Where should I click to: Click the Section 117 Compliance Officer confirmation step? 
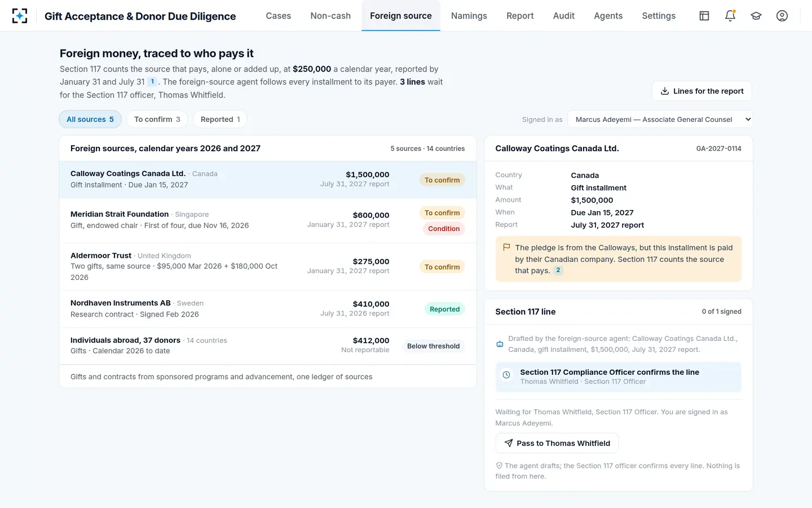click(x=619, y=376)
